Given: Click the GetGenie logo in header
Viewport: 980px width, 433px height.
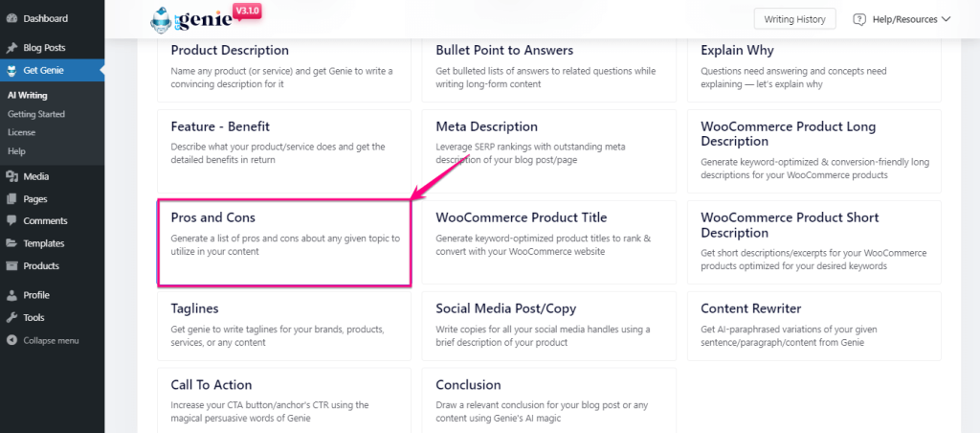Looking at the screenshot, I should (205, 19).
